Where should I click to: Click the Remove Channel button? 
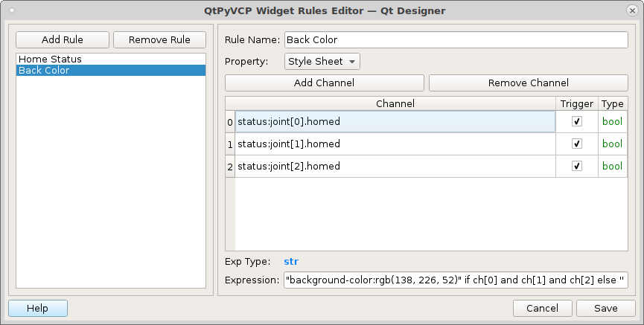point(528,83)
